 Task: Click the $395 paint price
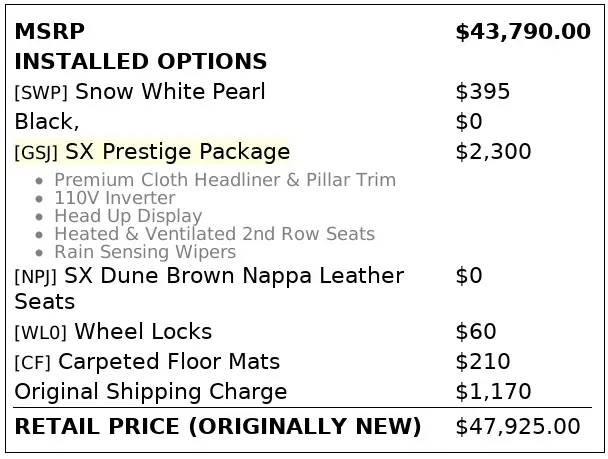(x=482, y=92)
